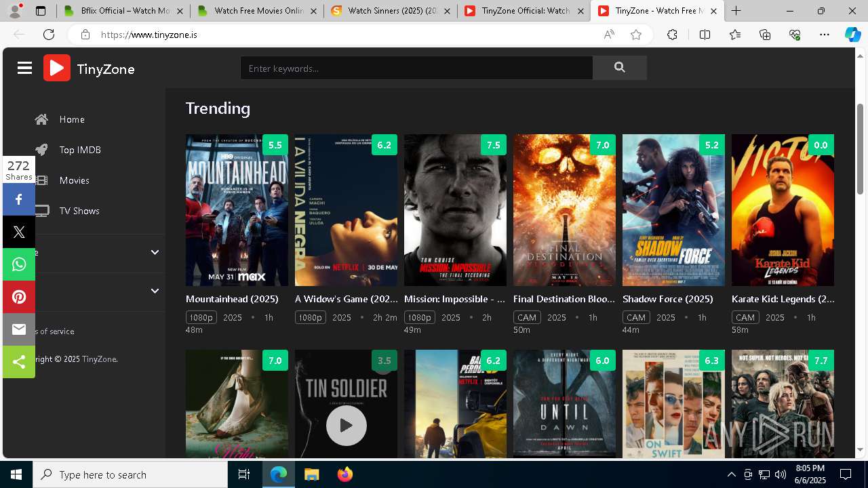Switch to TinyZone Official tab
The image size is (868, 488).
click(524, 11)
